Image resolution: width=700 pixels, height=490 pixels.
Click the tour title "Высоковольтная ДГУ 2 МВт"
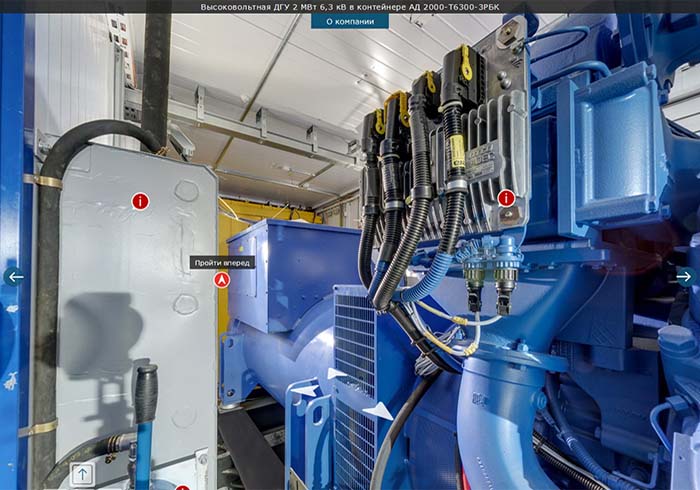(349, 6)
